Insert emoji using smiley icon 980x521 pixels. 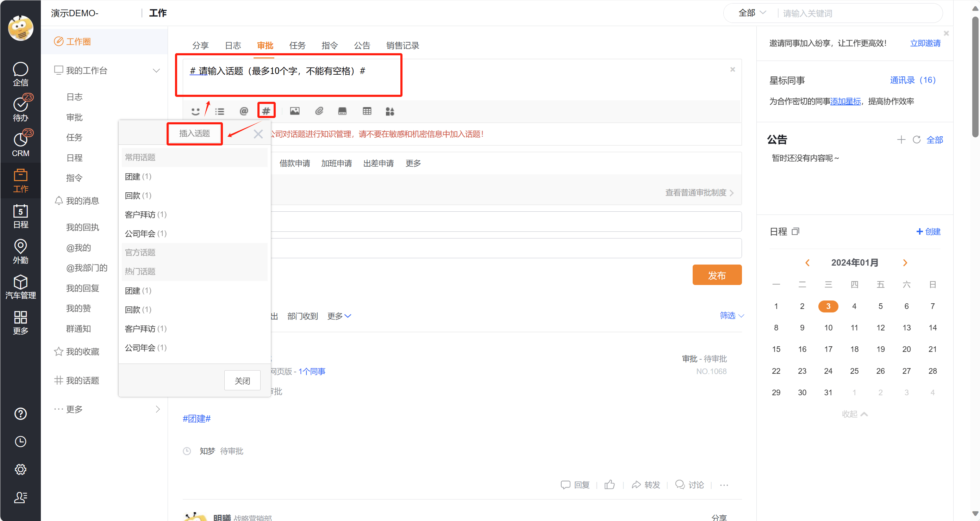(195, 111)
